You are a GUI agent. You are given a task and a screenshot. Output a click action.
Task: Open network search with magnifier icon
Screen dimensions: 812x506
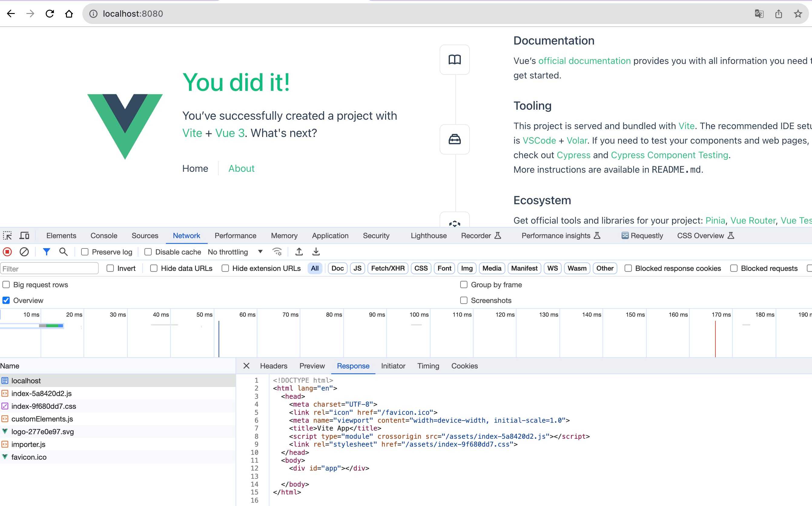(63, 252)
